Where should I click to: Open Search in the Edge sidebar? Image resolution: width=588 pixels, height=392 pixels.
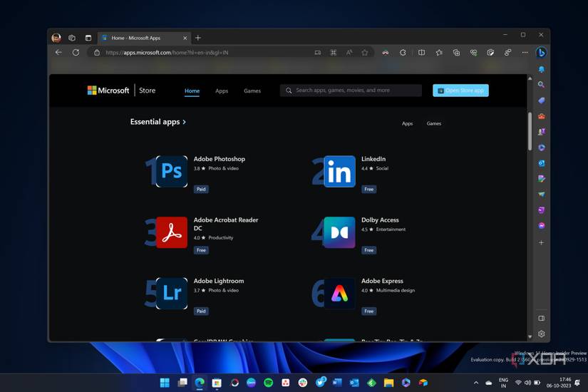tap(541, 85)
